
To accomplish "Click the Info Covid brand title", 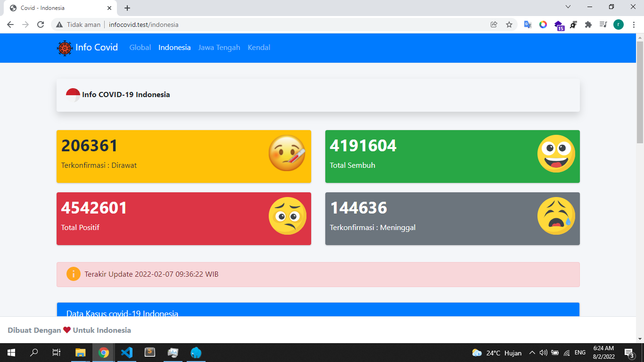I will pyautogui.click(x=97, y=48).
